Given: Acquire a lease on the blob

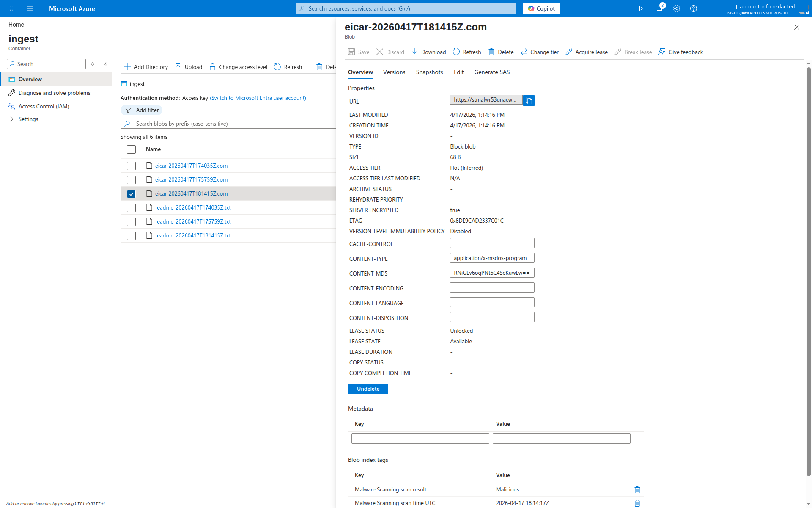Looking at the screenshot, I should coord(586,52).
